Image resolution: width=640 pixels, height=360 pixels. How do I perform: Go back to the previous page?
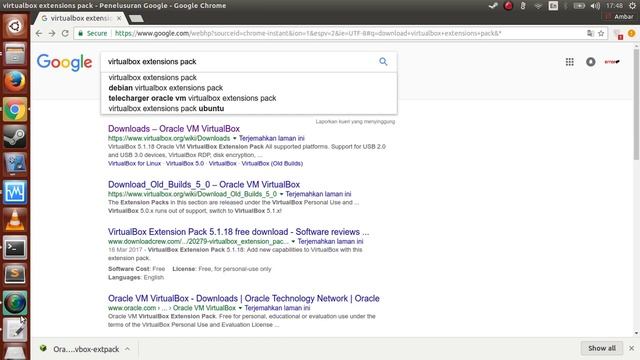click(x=39, y=33)
